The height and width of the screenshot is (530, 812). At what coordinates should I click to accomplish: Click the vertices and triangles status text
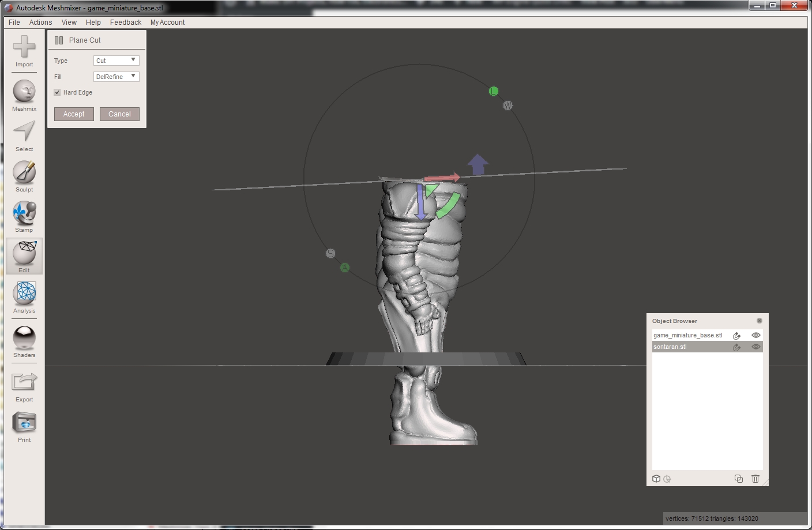point(712,518)
